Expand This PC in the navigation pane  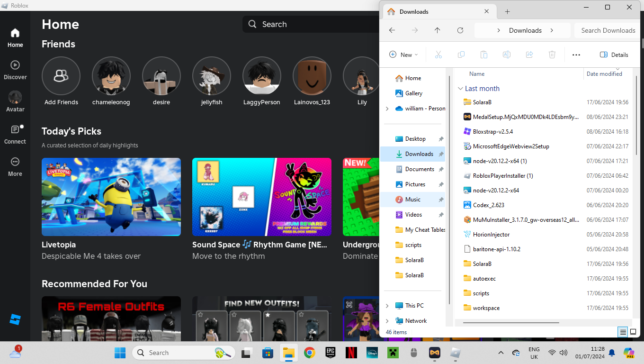(x=387, y=306)
